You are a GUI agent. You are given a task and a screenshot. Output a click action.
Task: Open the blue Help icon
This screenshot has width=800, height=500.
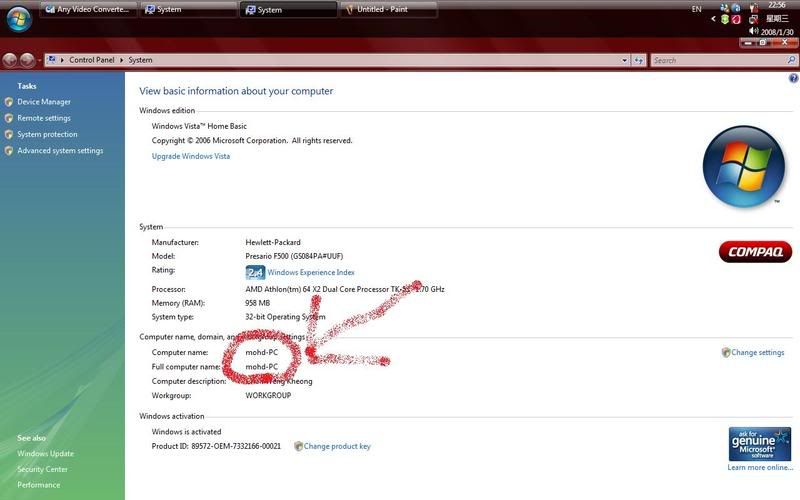click(793, 78)
